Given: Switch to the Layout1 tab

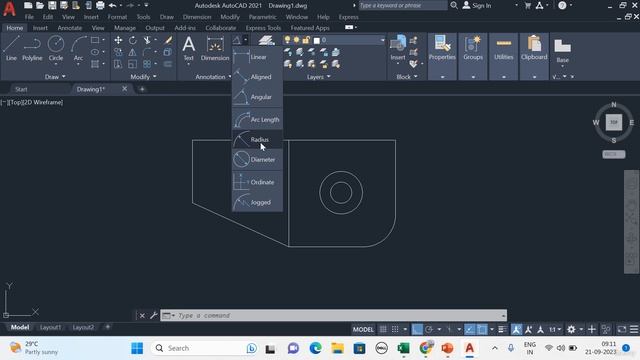Looking at the screenshot, I should pos(50,327).
